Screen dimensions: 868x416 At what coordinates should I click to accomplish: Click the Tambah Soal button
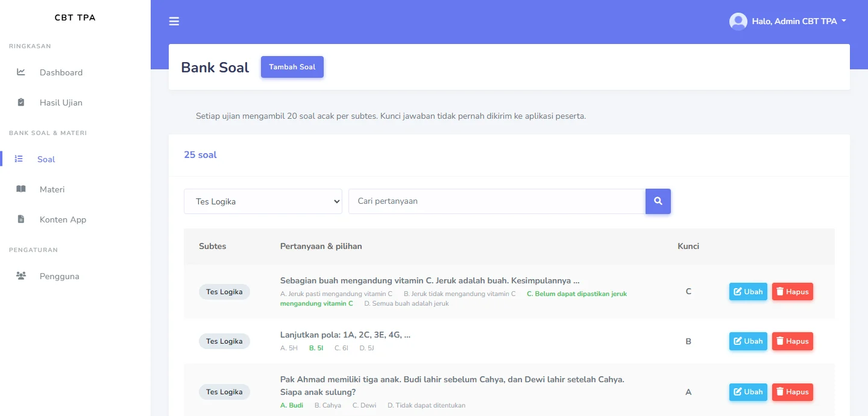[292, 67]
